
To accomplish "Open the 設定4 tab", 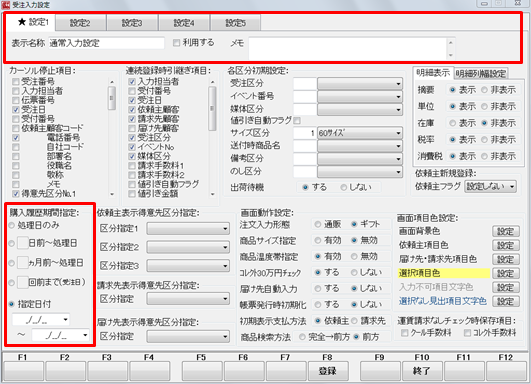I will (x=184, y=23).
